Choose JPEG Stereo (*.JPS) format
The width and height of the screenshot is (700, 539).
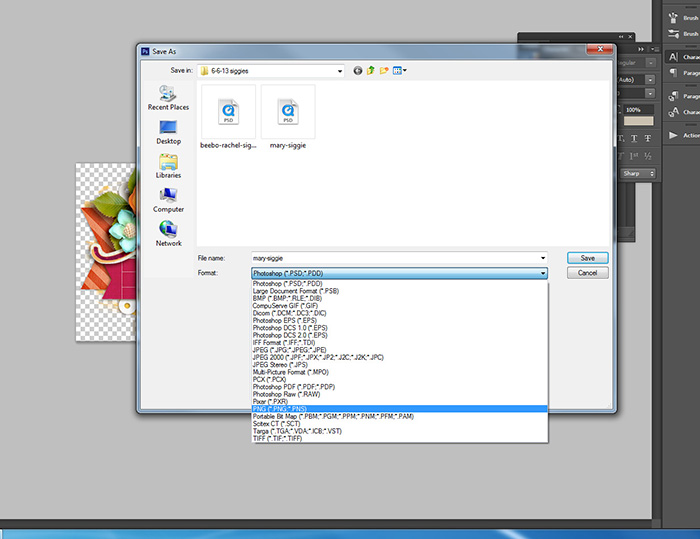point(399,364)
